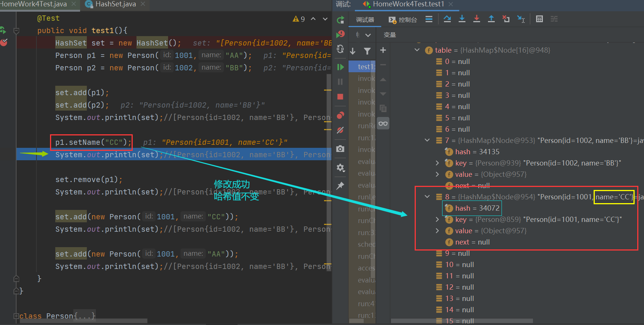The width and height of the screenshot is (644, 325).
Task: Click toggle auto-test rerun icon
Action: (341, 49)
